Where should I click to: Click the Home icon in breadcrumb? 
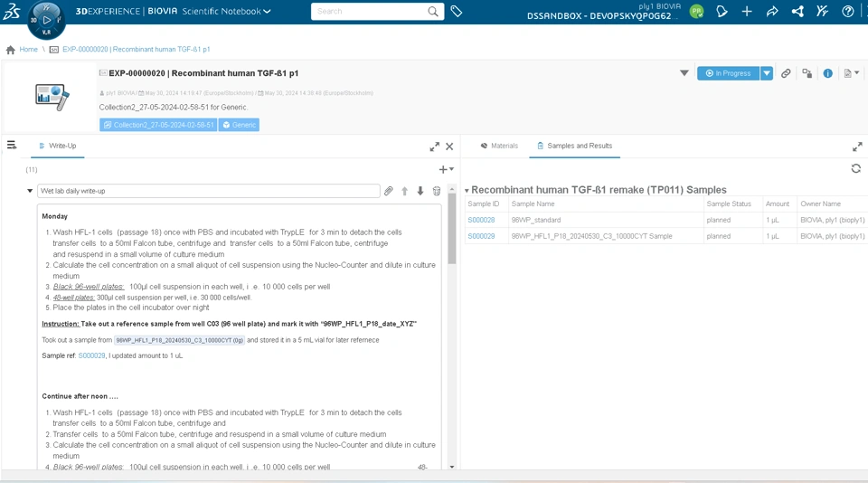(x=11, y=50)
